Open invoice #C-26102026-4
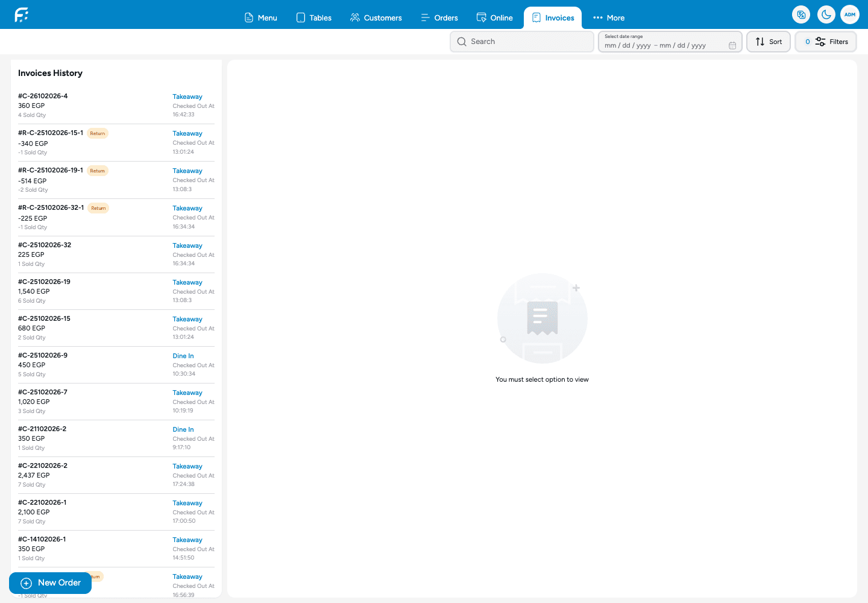868x603 pixels. click(116, 106)
